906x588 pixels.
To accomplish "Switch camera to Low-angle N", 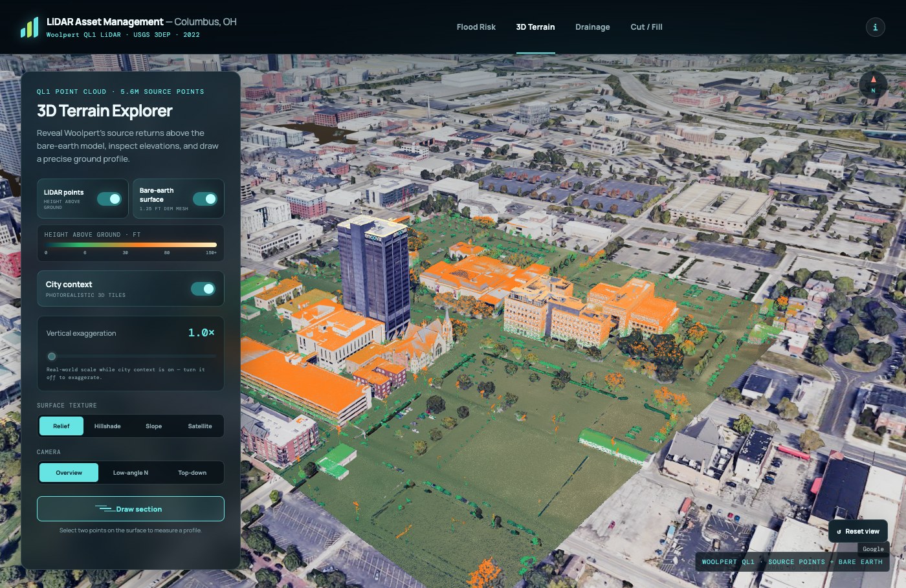I will tap(131, 473).
